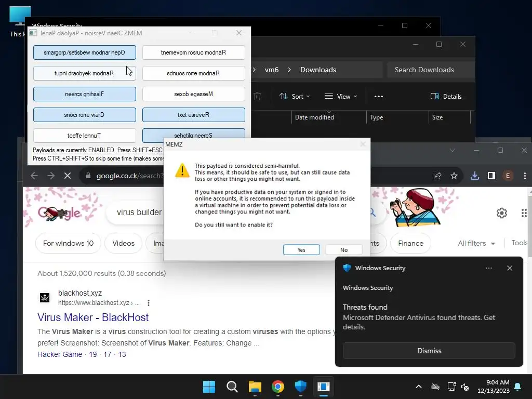Click the virus builder search box
The image size is (532, 399).
tap(139, 212)
